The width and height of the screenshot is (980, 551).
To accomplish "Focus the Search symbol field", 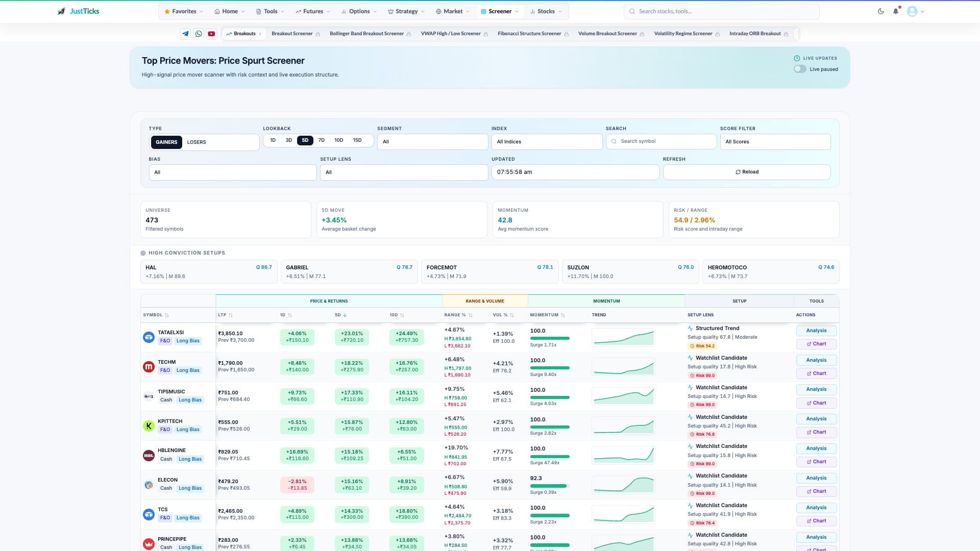I will pos(661,141).
